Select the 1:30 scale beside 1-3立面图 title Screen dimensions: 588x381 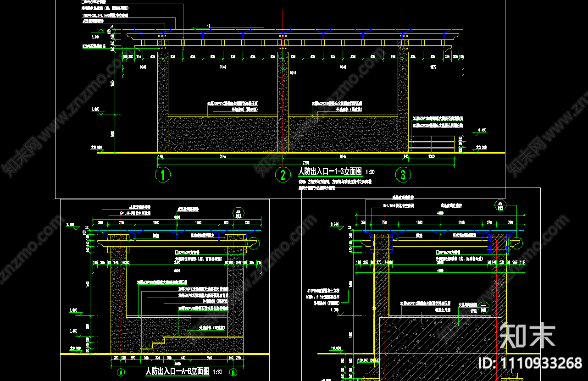(371, 172)
